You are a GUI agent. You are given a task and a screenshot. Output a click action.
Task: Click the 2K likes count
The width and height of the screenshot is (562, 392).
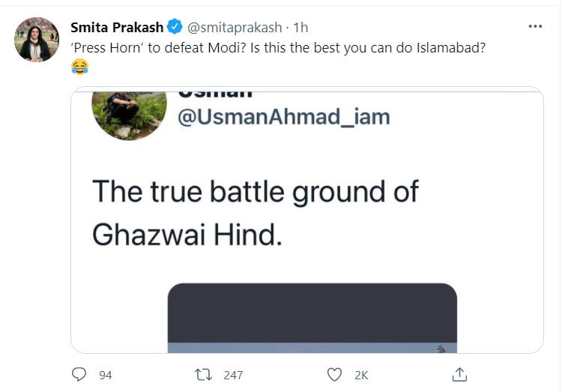tap(362, 375)
